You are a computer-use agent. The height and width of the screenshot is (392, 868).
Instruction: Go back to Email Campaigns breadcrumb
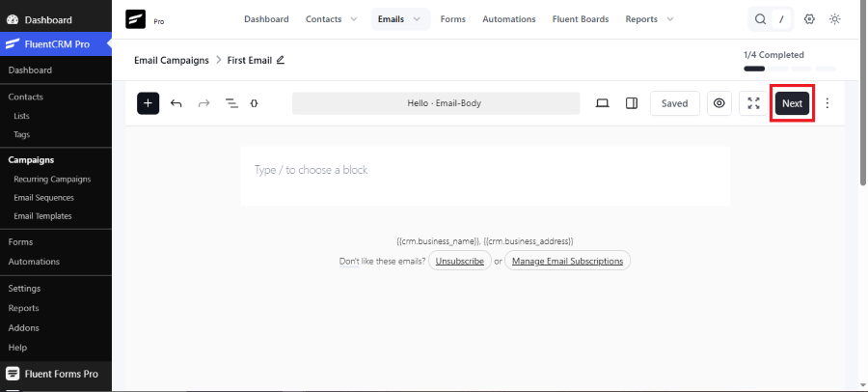pos(172,60)
